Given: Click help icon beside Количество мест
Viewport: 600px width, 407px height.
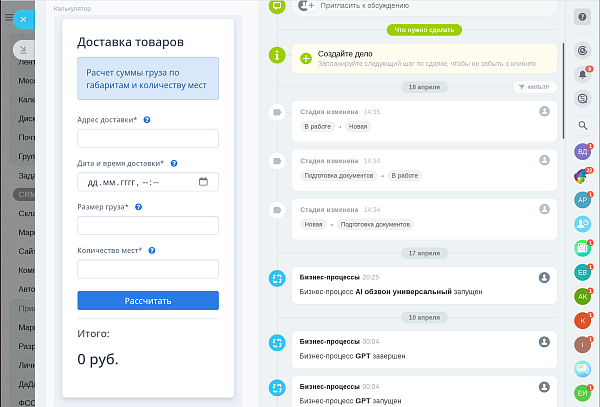Looking at the screenshot, I should click(152, 251).
